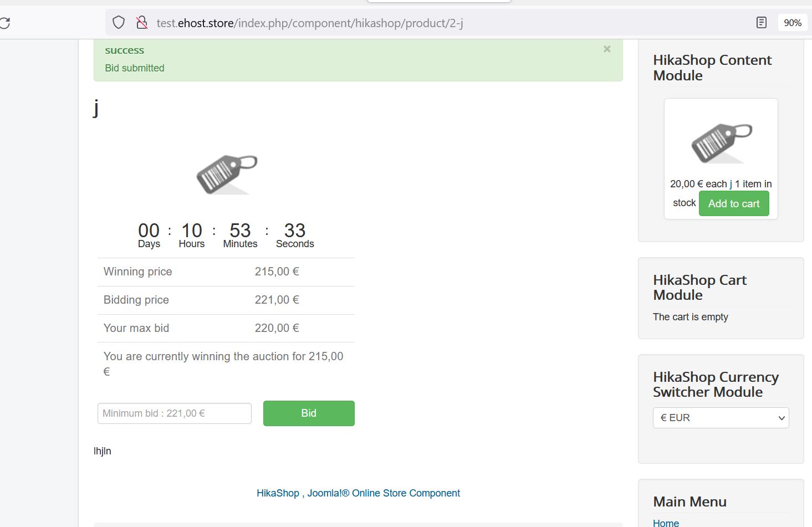Click the product title "j" heading

96,108
